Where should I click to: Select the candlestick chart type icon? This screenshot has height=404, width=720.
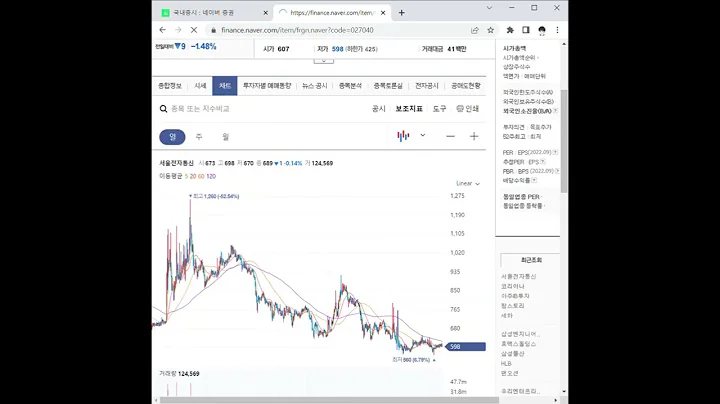pyautogui.click(x=403, y=136)
